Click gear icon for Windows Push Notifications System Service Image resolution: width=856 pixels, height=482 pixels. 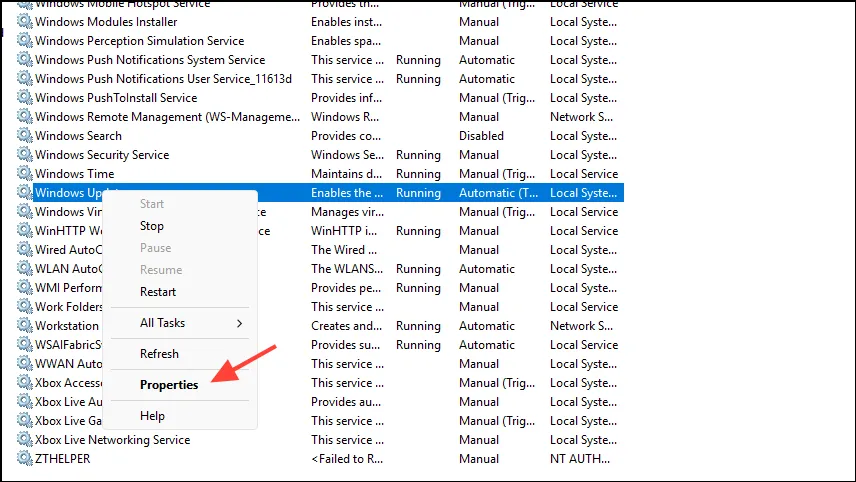25,60
